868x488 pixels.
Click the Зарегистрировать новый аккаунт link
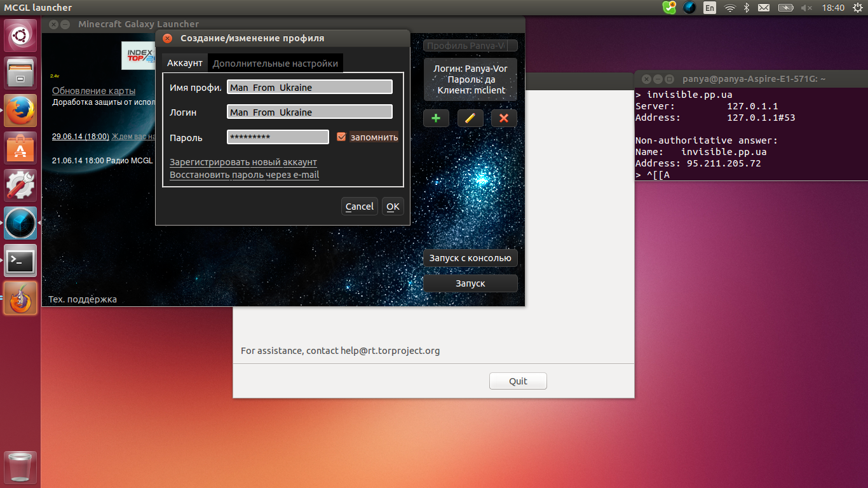[x=243, y=162]
